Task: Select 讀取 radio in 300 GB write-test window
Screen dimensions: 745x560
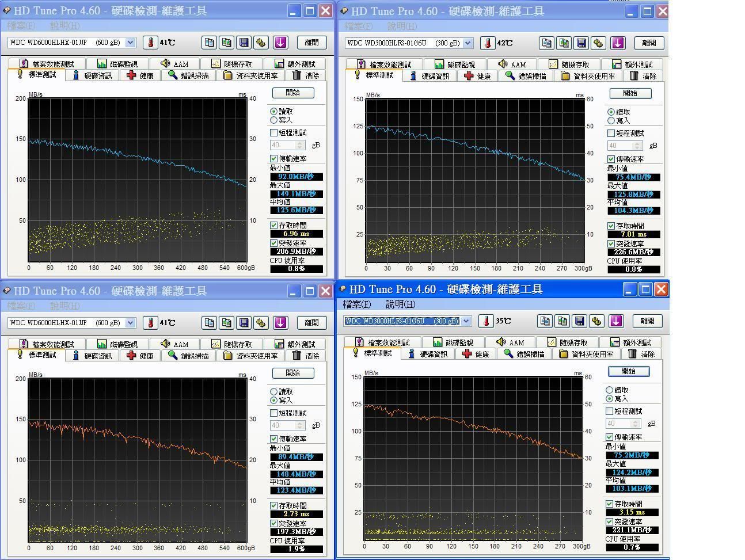Action: pyautogui.click(x=609, y=390)
